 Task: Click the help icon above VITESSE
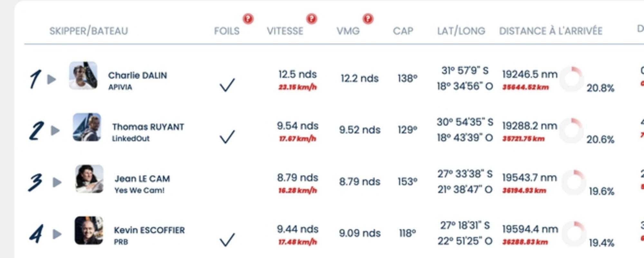pyautogui.click(x=311, y=19)
